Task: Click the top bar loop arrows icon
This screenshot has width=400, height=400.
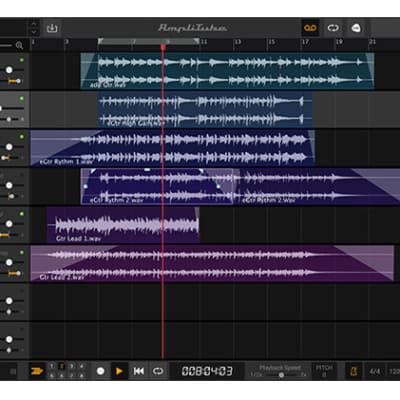Action: click(x=333, y=28)
